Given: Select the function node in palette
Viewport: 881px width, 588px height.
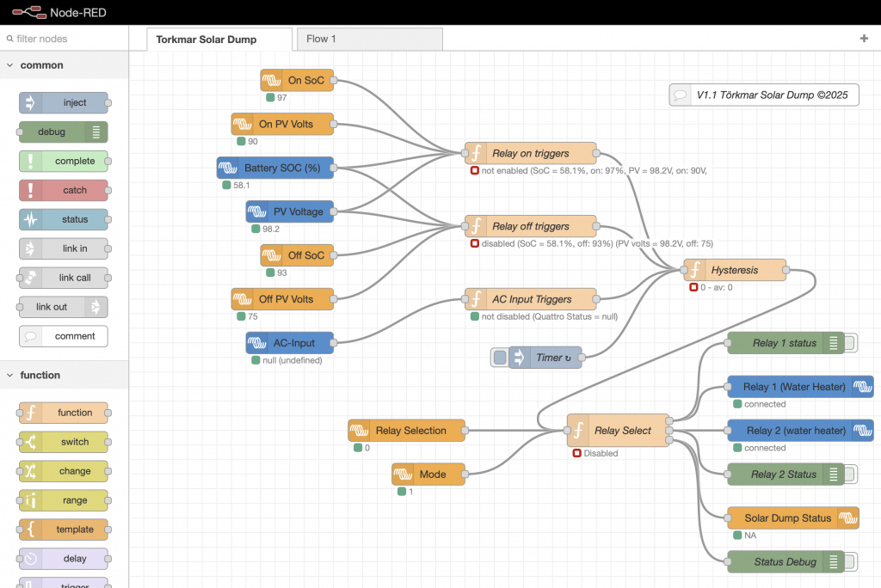Looking at the screenshot, I should (64, 413).
